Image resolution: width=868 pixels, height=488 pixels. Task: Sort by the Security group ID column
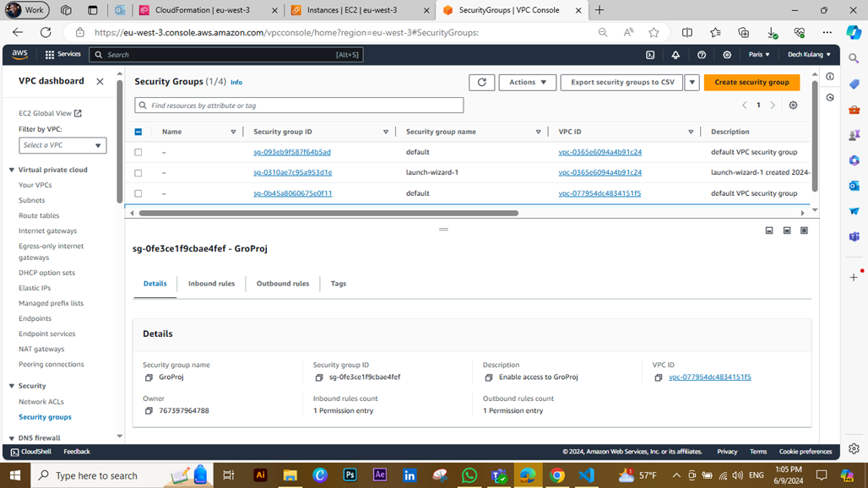click(x=386, y=132)
